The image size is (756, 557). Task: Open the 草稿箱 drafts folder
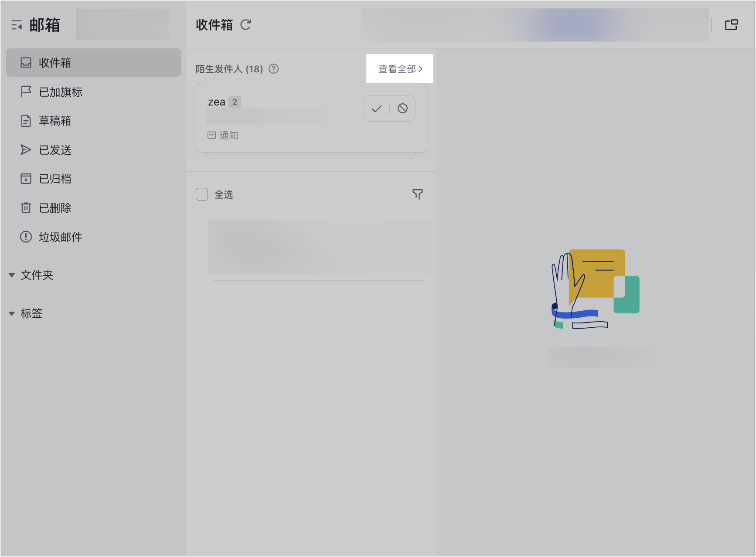tap(54, 121)
